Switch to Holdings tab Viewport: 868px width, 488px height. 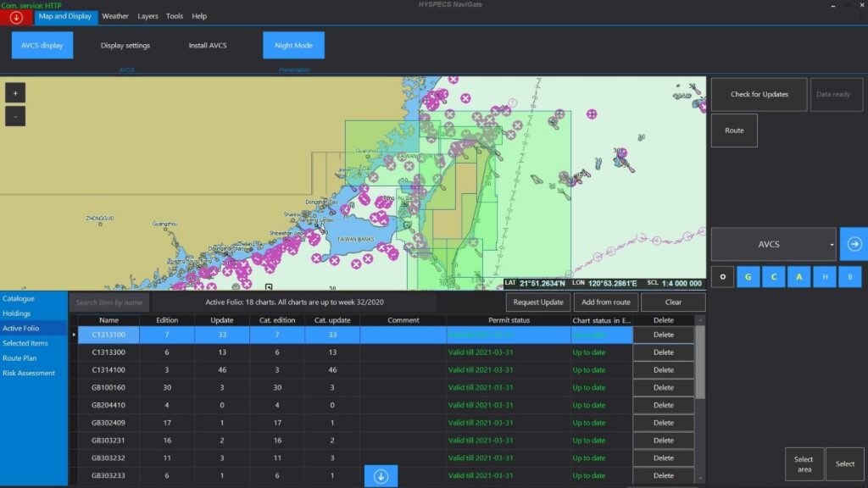click(33, 313)
